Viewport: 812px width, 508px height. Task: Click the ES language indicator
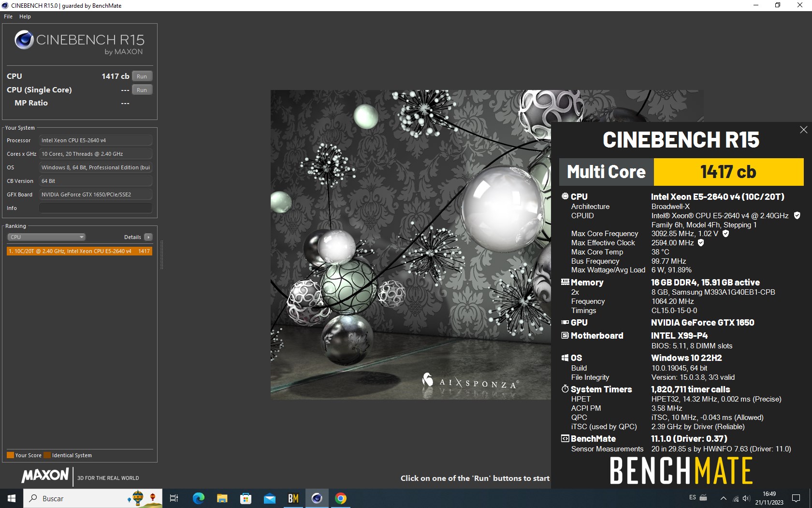(693, 497)
